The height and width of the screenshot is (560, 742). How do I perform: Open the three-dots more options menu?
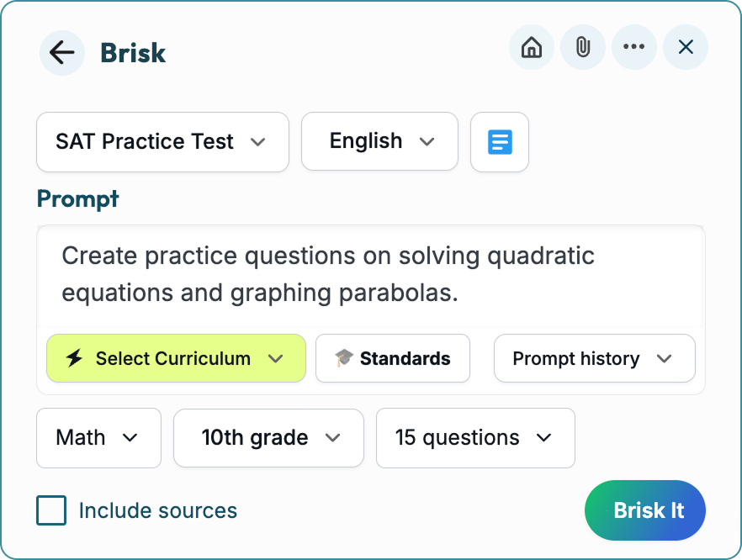(x=633, y=48)
